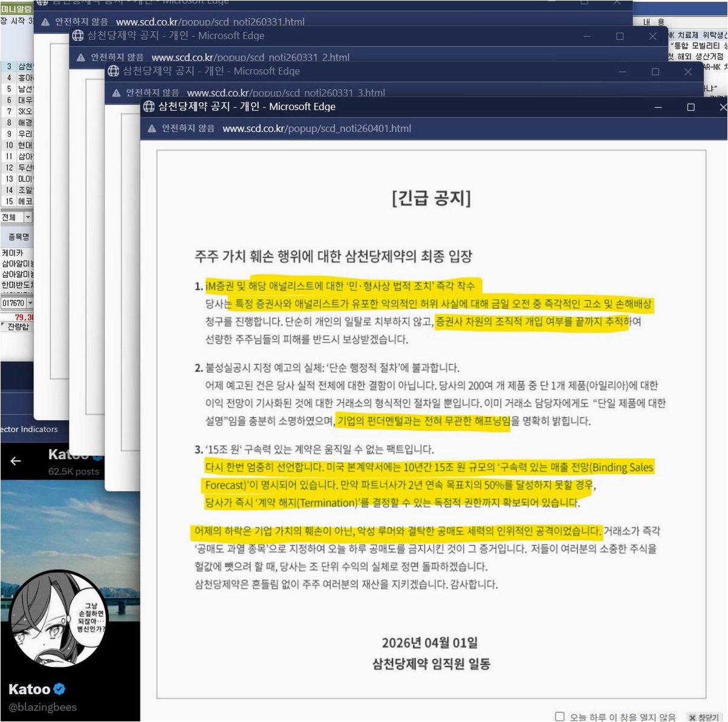
Task: Select rank 9 우리 row
Action: [x=17, y=134]
